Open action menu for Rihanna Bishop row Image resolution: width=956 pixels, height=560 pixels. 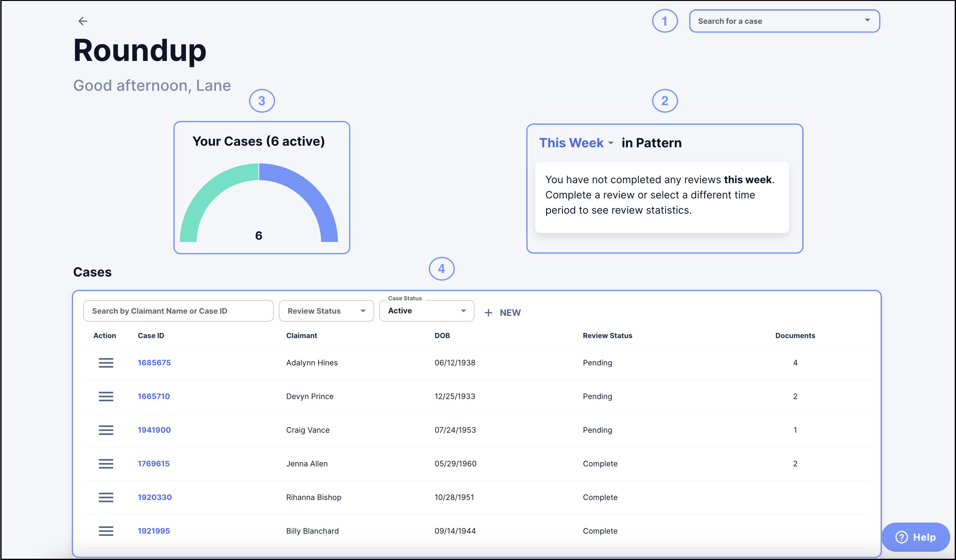106,497
